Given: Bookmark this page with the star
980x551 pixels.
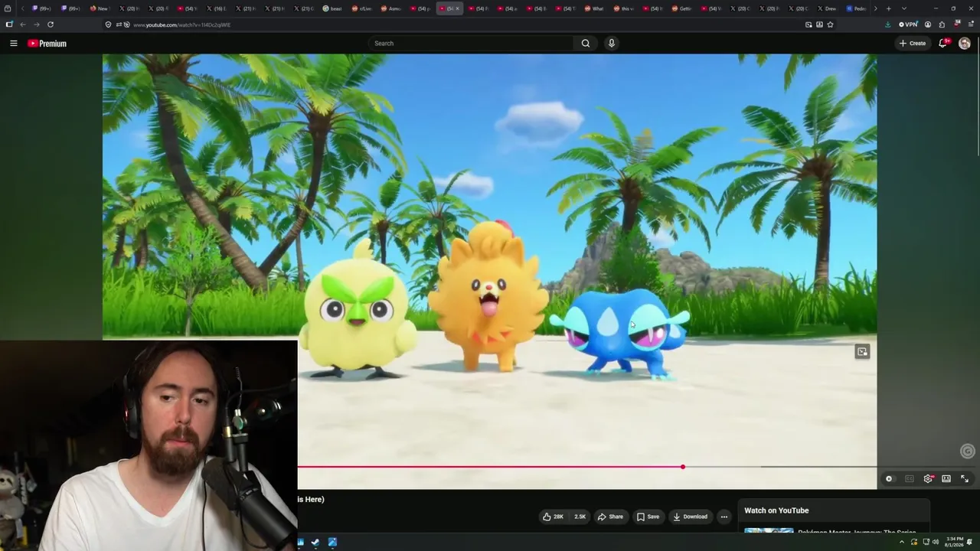Looking at the screenshot, I should point(830,24).
